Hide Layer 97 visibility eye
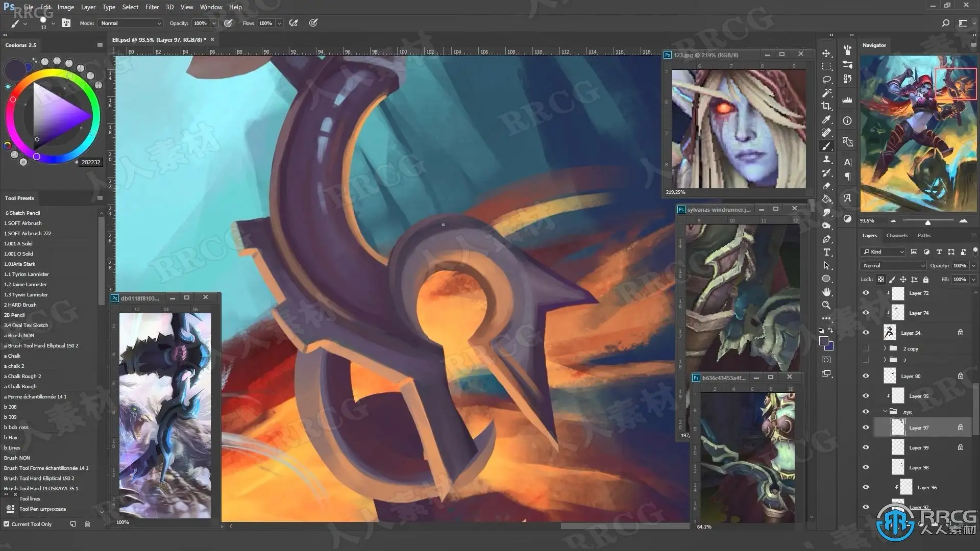 tap(866, 428)
